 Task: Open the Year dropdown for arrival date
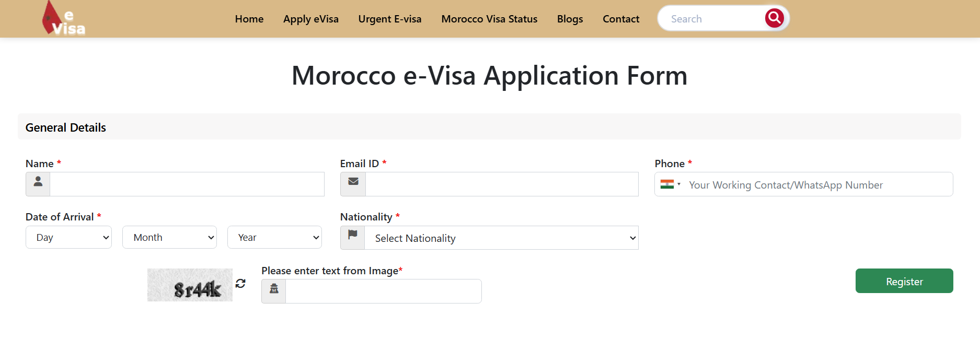pos(274,237)
